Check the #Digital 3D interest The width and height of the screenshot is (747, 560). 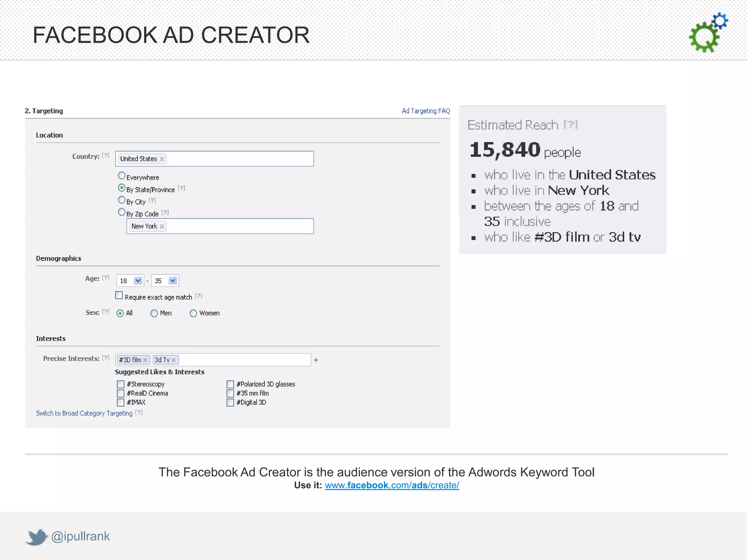tap(230, 402)
